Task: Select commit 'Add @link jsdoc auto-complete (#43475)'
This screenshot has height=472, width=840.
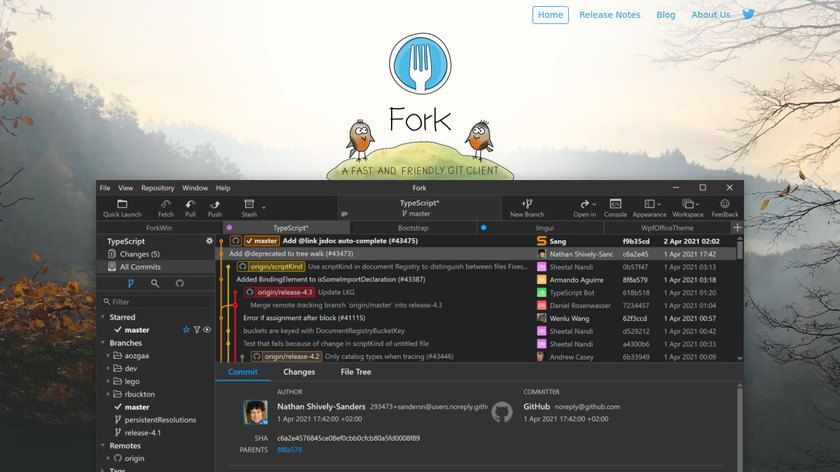Action: (350, 241)
